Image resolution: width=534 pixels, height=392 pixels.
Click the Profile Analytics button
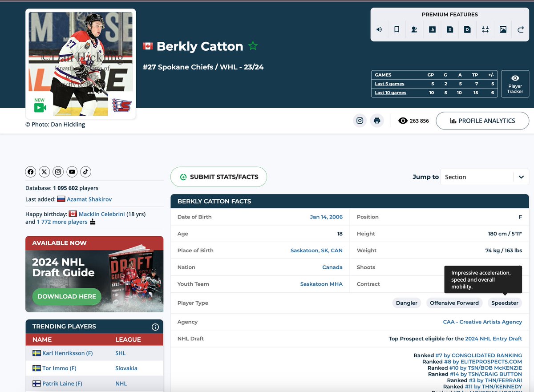482,121
